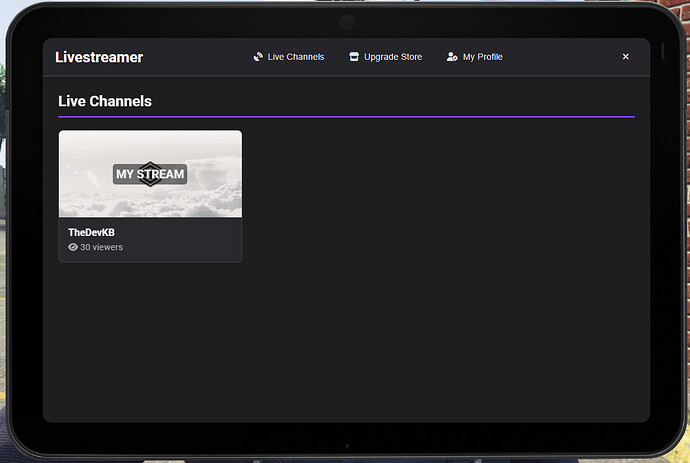Click the TheDevKB channel name

tap(91, 232)
